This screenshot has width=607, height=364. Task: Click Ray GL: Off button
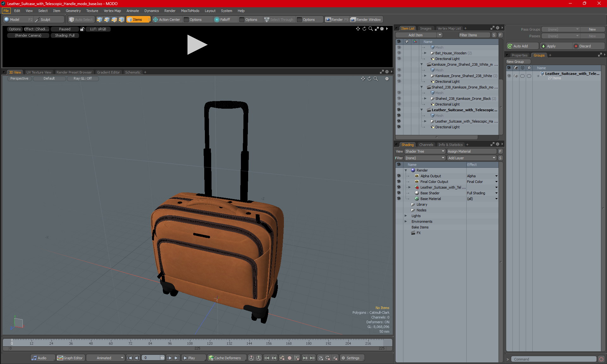coord(83,79)
